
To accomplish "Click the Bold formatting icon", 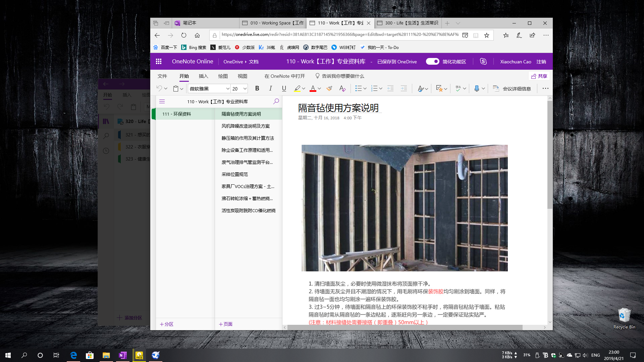I will (257, 88).
